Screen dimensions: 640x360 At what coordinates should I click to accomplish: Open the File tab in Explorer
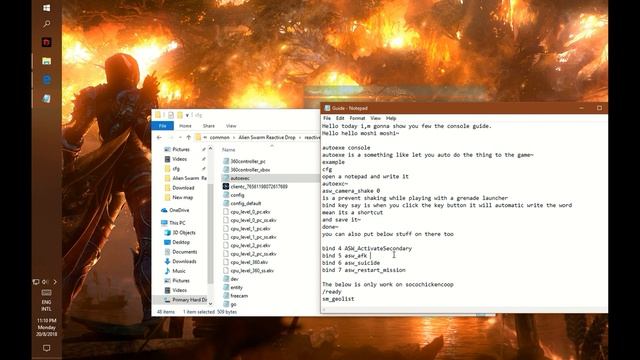tap(162, 126)
